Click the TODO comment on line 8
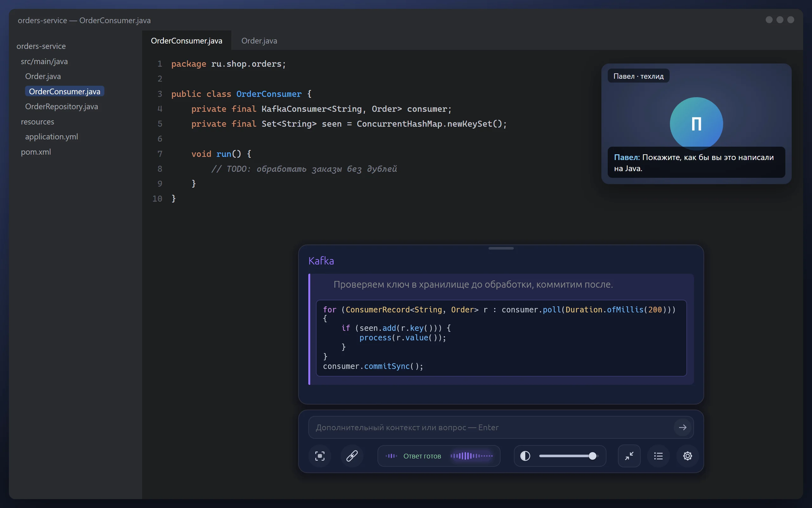 pos(304,169)
